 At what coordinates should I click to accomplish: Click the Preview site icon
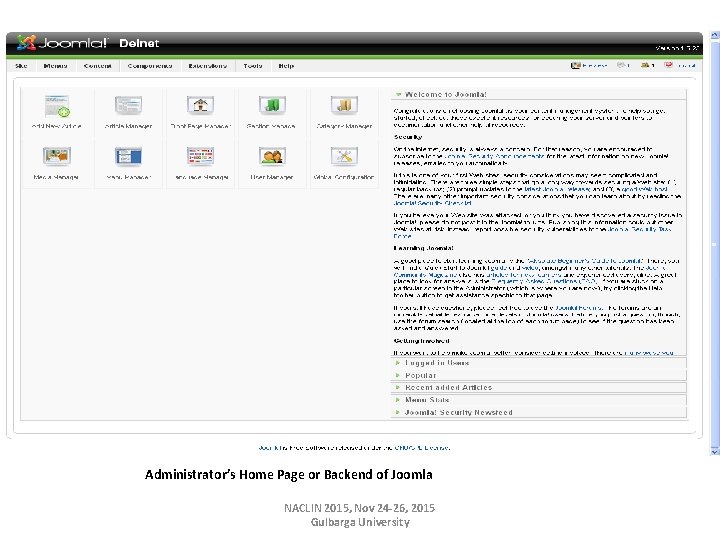(x=575, y=65)
